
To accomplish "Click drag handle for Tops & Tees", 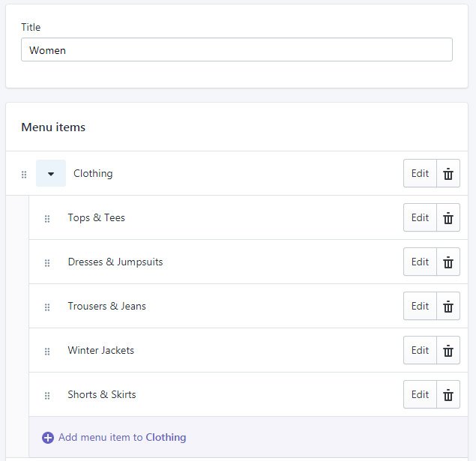I will coord(47,219).
